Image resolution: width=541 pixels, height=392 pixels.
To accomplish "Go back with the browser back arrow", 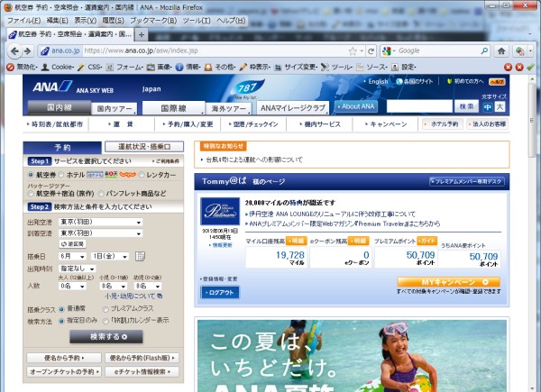I will click(x=14, y=51).
